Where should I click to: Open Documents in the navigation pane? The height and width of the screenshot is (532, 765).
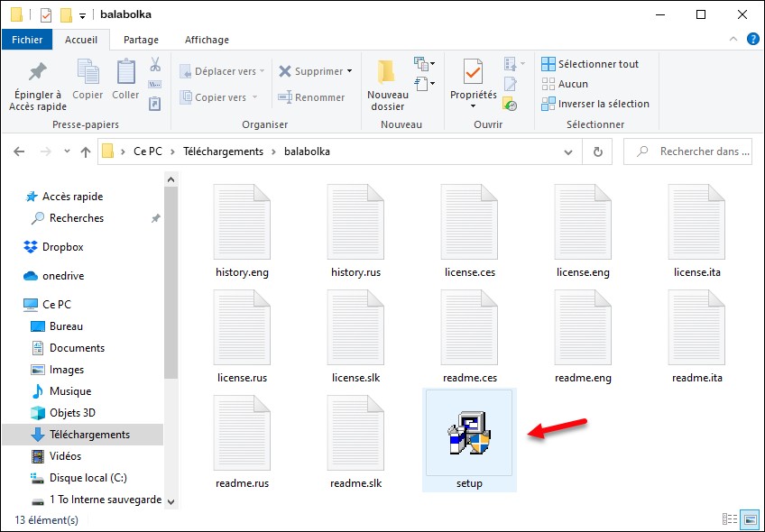click(x=77, y=348)
